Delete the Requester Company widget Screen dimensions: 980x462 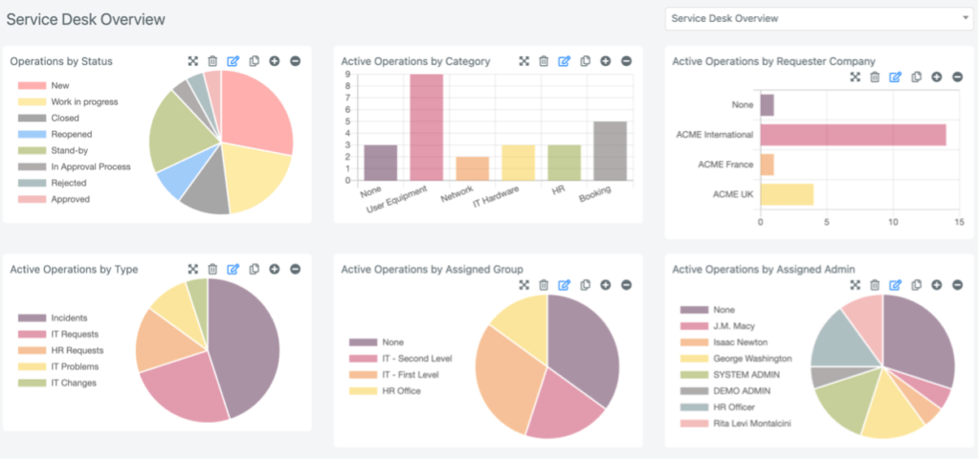point(875,77)
